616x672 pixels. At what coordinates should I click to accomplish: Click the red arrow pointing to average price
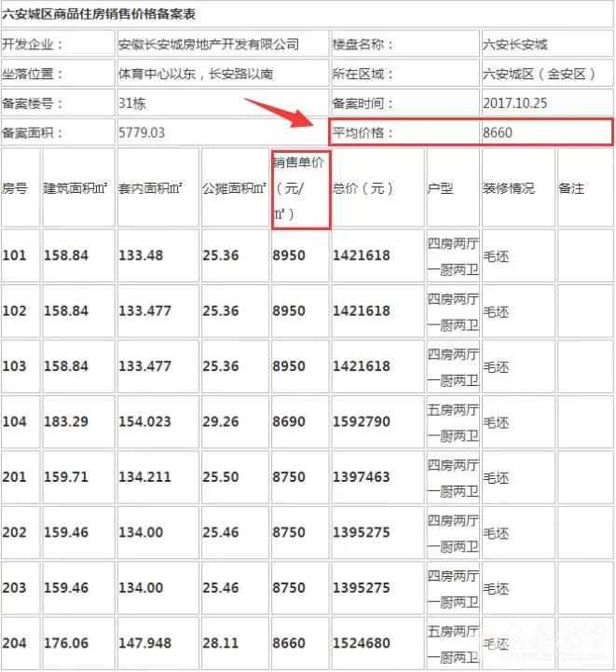click(282, 114)
